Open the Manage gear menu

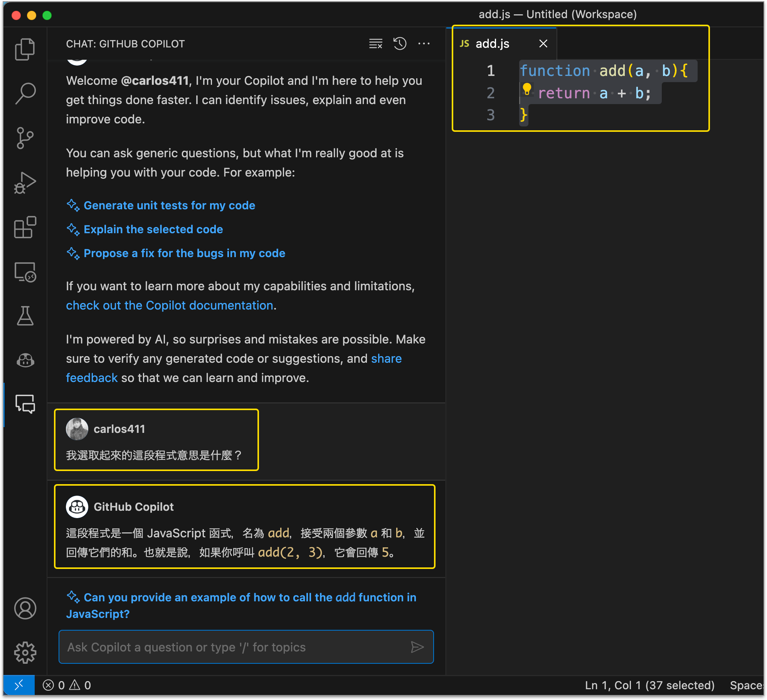[x=25, y=652]
